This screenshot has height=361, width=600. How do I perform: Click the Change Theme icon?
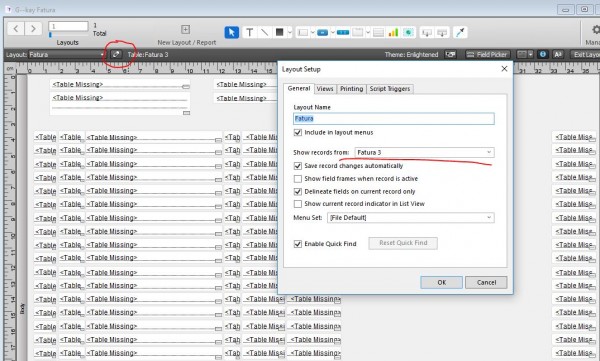[x=450, y=54]
